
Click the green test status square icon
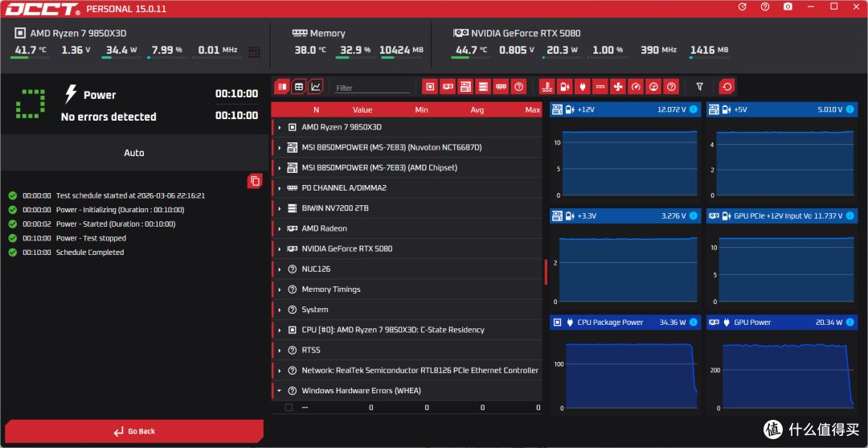coord(30,104)
